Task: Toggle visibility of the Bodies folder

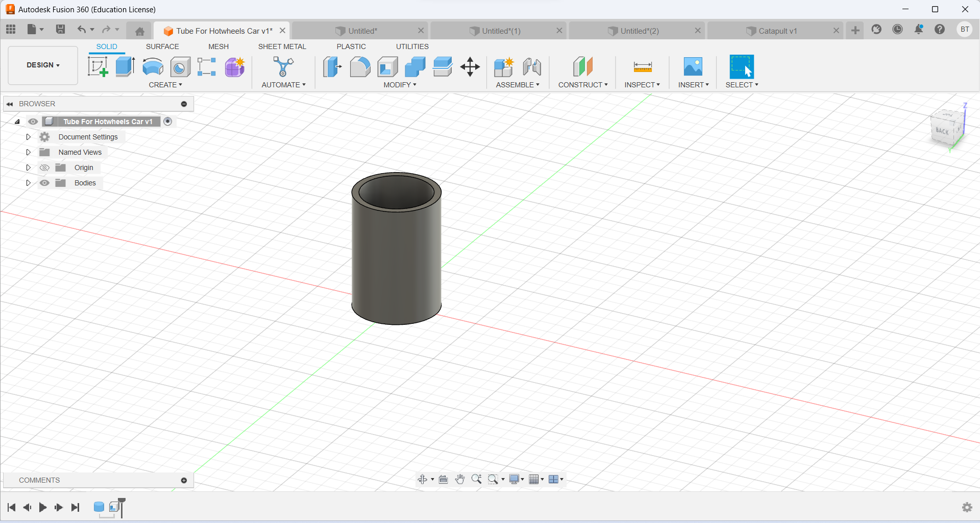Action: [x=45, y=183]
